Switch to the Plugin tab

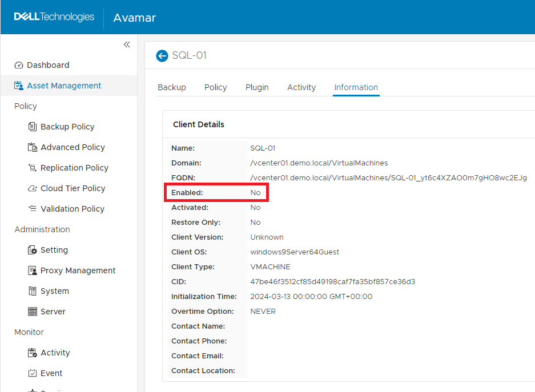(x=256, y=87)
